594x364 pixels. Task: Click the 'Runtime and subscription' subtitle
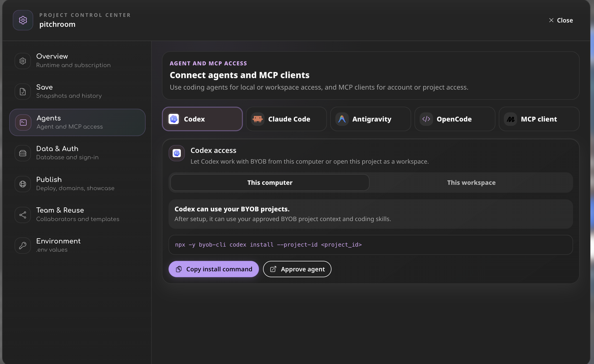coord(74,65)
